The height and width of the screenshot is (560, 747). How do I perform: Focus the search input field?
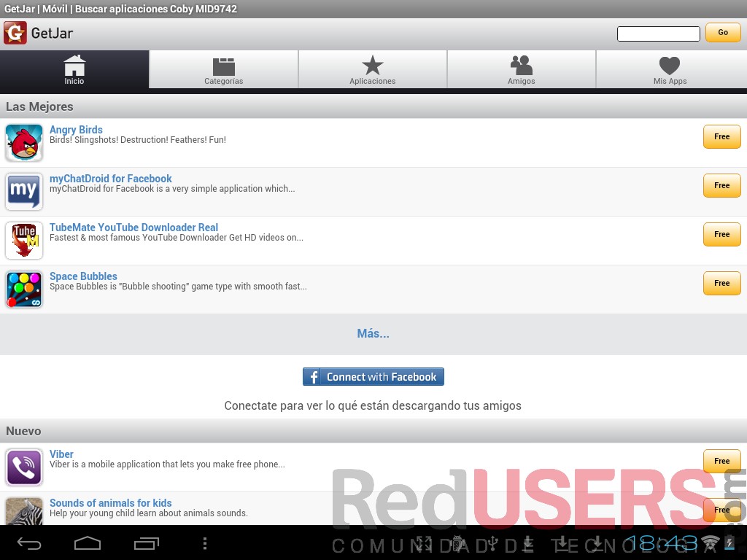(x=659, y=34)
